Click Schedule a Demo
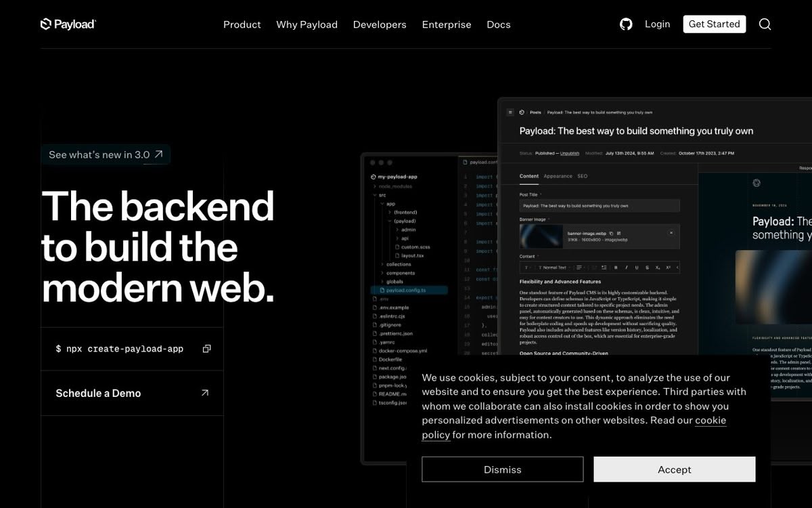Image resolution: width=812 pixels, height=508 pixels. click(132, 393)
